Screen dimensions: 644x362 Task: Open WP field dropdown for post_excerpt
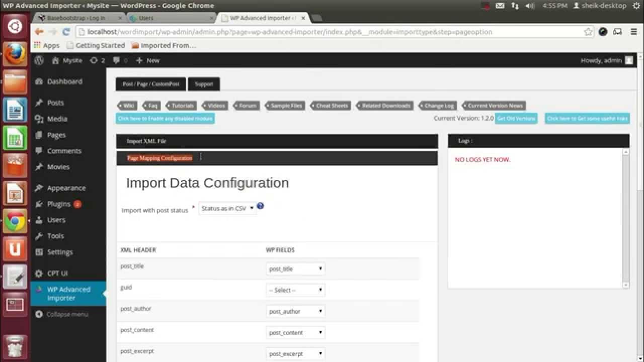295,353
